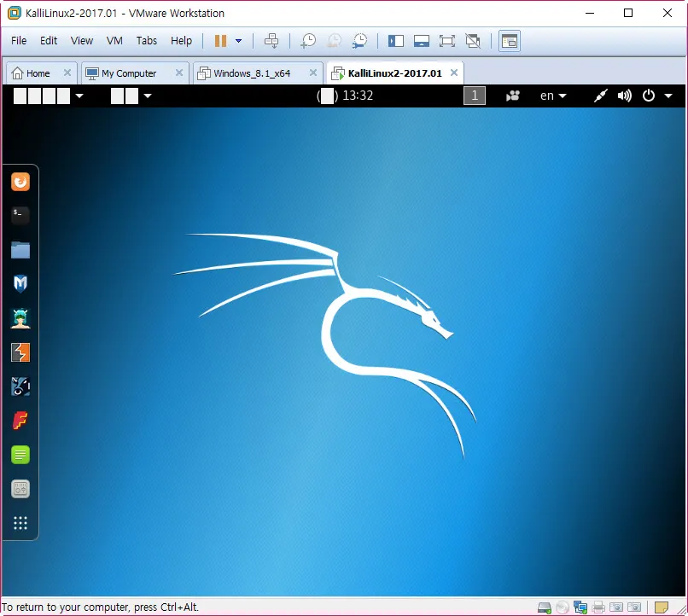The image size is (688, 616).
Task: Toggle the VMware library sidebar view
Action: tap(395, 41)
